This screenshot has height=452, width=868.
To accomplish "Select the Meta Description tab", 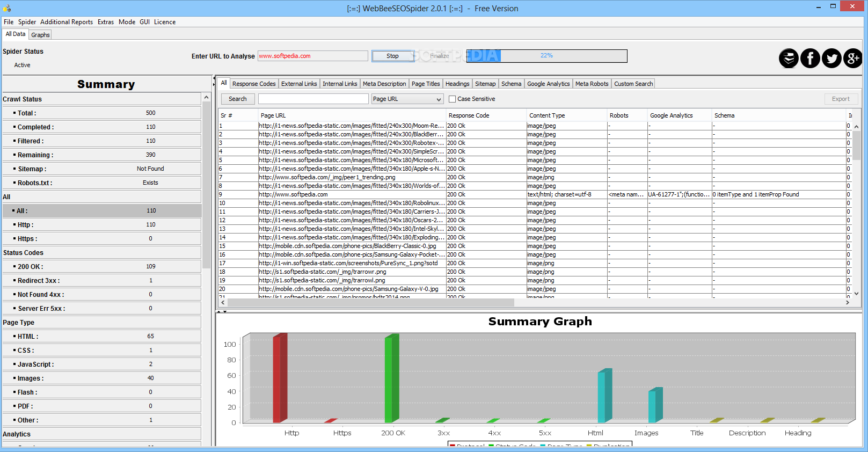I will tap(384, 84).
